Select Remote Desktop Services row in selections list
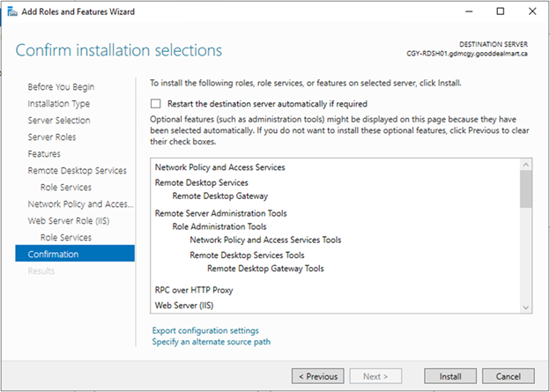This screenshot has height=392, width=550. click(202, 182)
